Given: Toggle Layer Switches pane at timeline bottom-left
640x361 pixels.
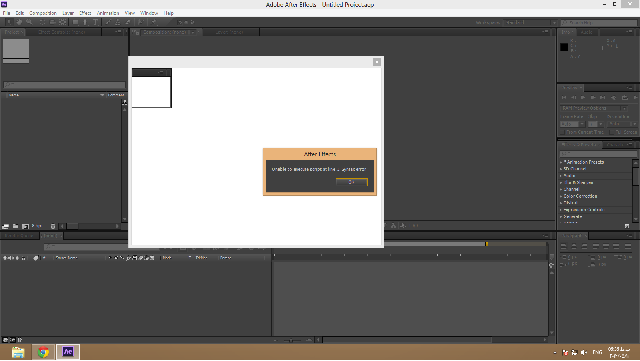Looking at the screenshot, I should click(x=6, y=340).
